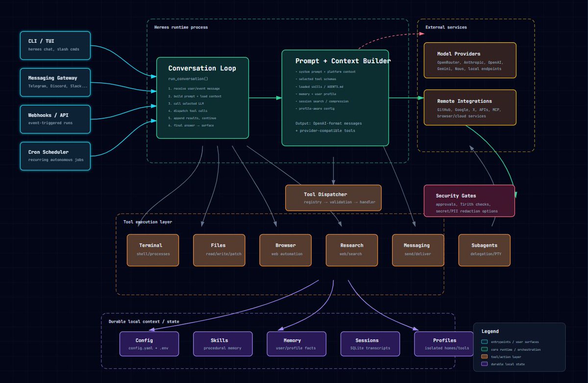Screen dimensions: 588x383
Task: Click the Profiles isolated homes node
Action: click(x=444, y=344)
